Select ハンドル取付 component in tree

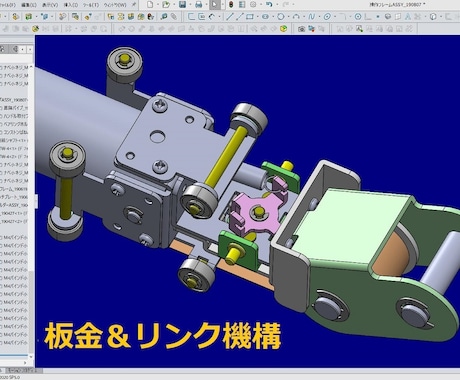15,116
